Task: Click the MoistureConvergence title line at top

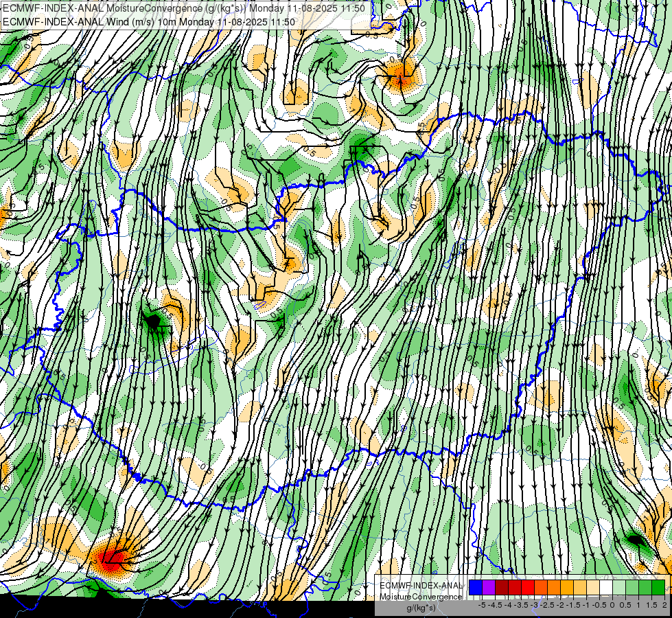Action: [x=184, y=8]
